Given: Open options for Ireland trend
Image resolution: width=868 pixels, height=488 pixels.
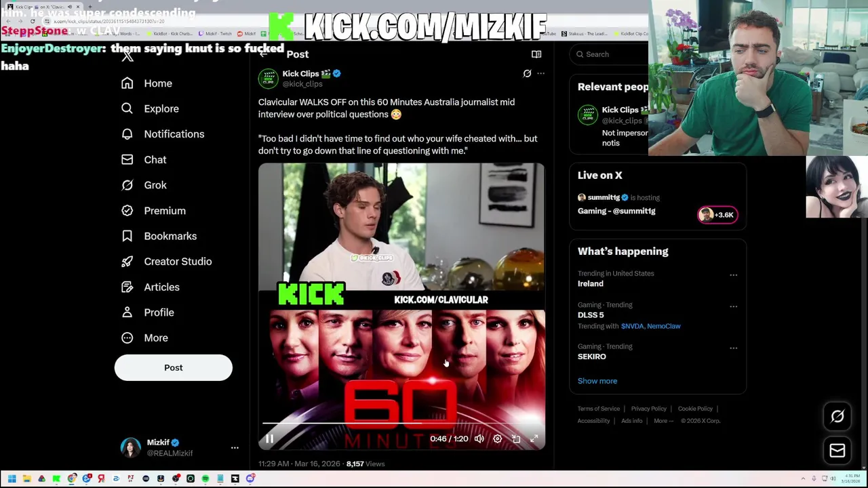Looking at the screenshot, I should pyautogui.click(x=733, y=275).
